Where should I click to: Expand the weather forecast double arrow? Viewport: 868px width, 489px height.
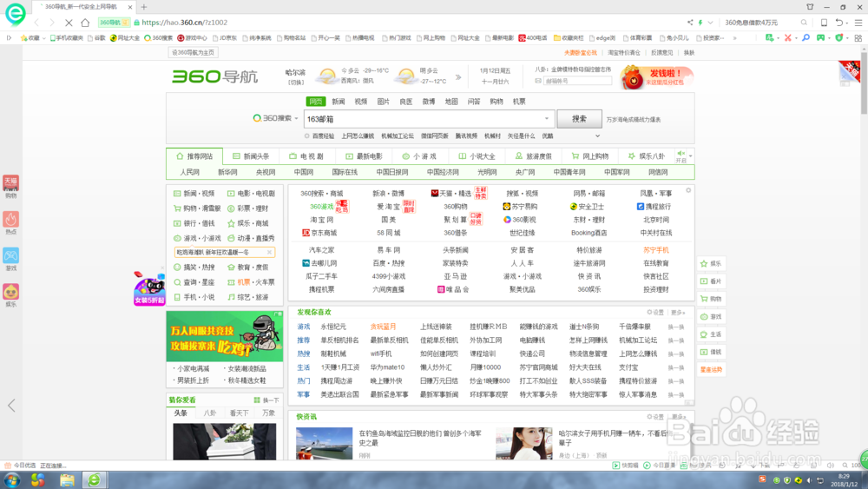458,77
